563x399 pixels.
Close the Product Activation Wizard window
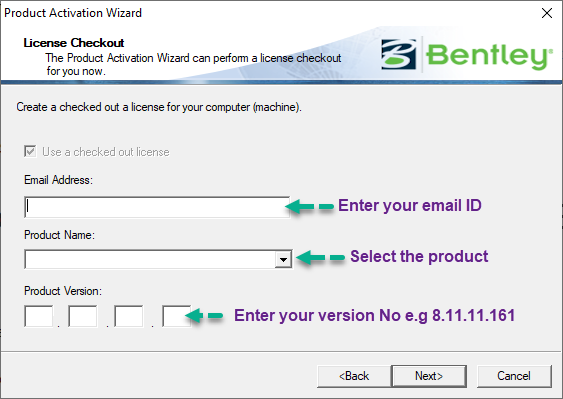click(547, 13)
